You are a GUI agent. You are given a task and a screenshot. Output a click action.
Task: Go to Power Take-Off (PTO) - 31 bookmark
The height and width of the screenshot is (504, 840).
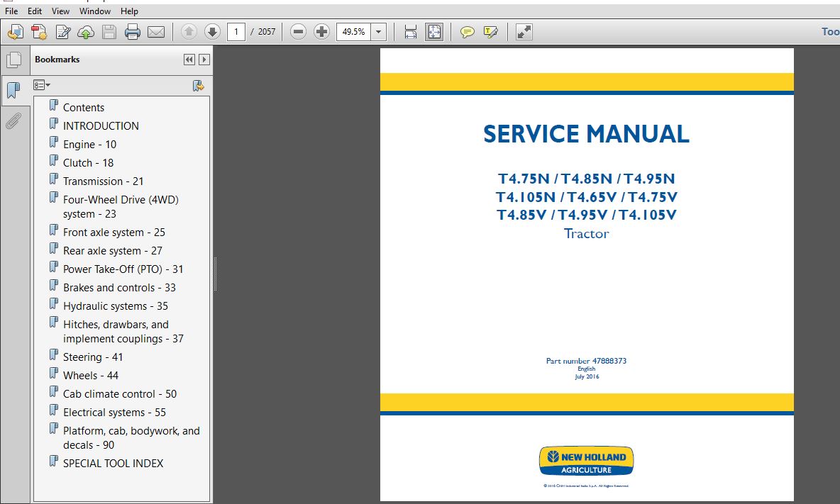(123, 269)
